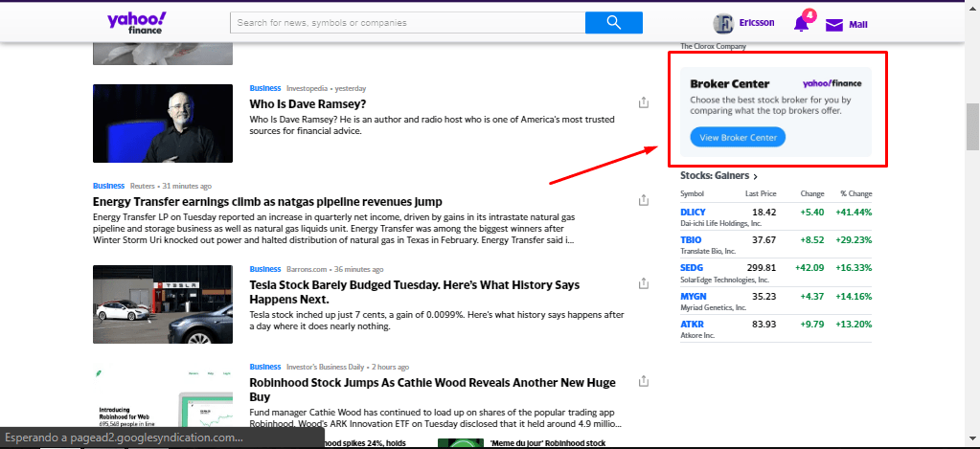Click the Ericsson account name
The image size is (980, 449).
[756, 22]
